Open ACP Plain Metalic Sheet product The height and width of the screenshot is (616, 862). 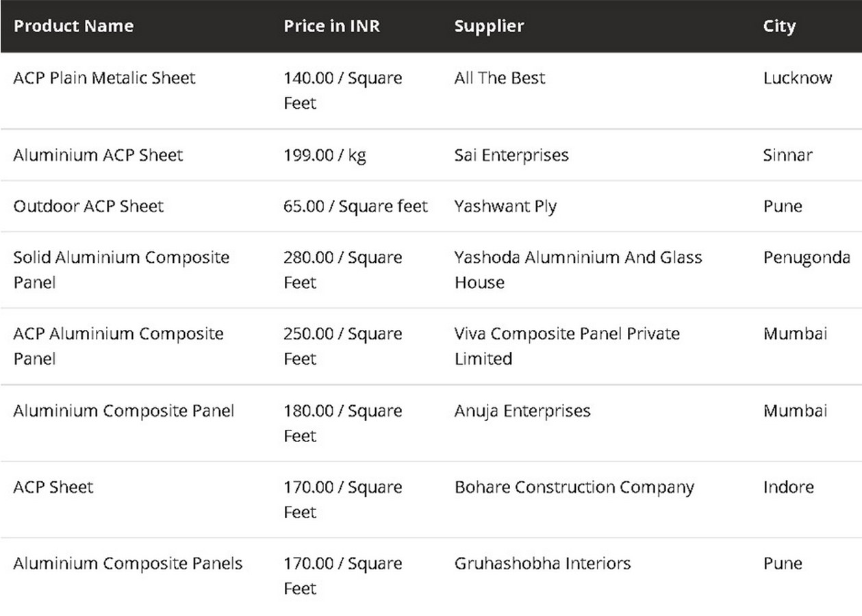coord(104,78)
